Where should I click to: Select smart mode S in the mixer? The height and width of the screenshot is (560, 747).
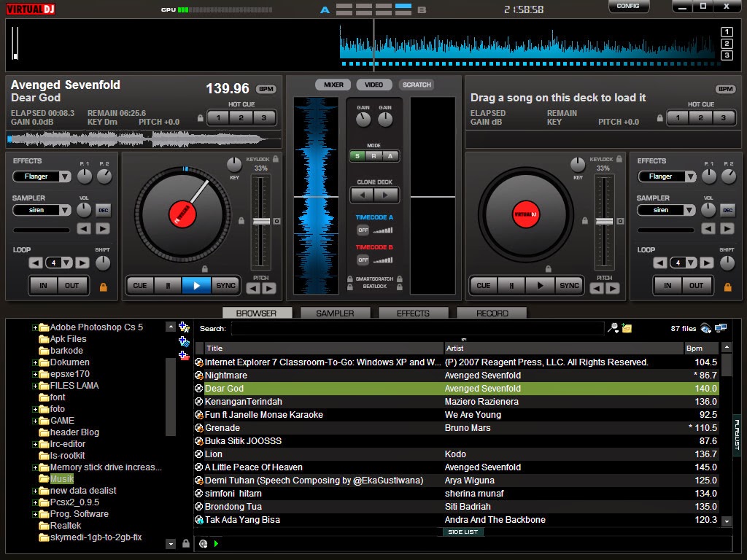tap(357, 156)
